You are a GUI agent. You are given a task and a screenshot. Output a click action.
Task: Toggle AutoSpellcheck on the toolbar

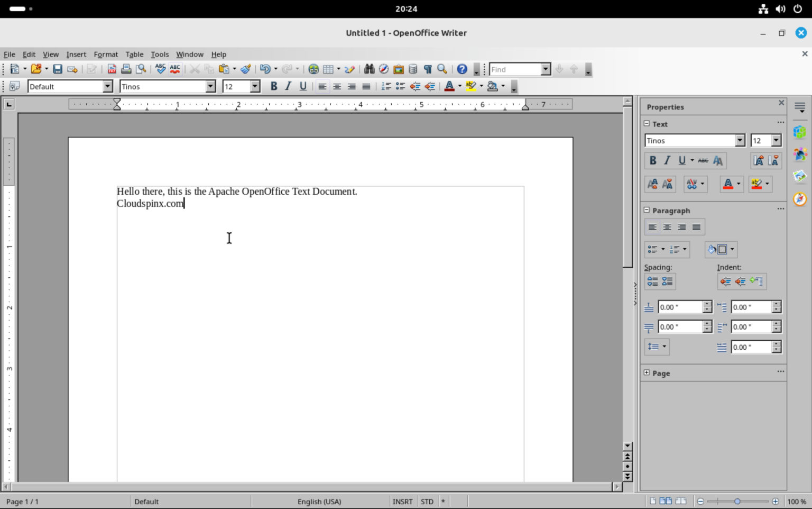coord(175,69)
